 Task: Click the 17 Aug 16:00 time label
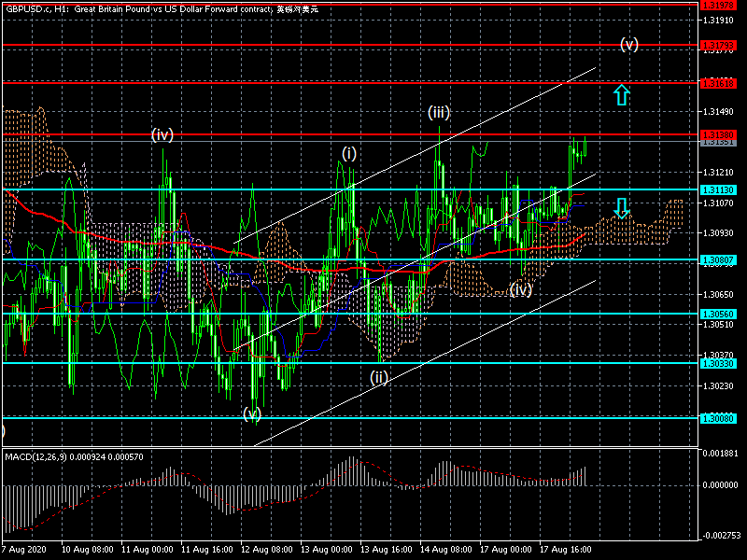tap(564, 550)
